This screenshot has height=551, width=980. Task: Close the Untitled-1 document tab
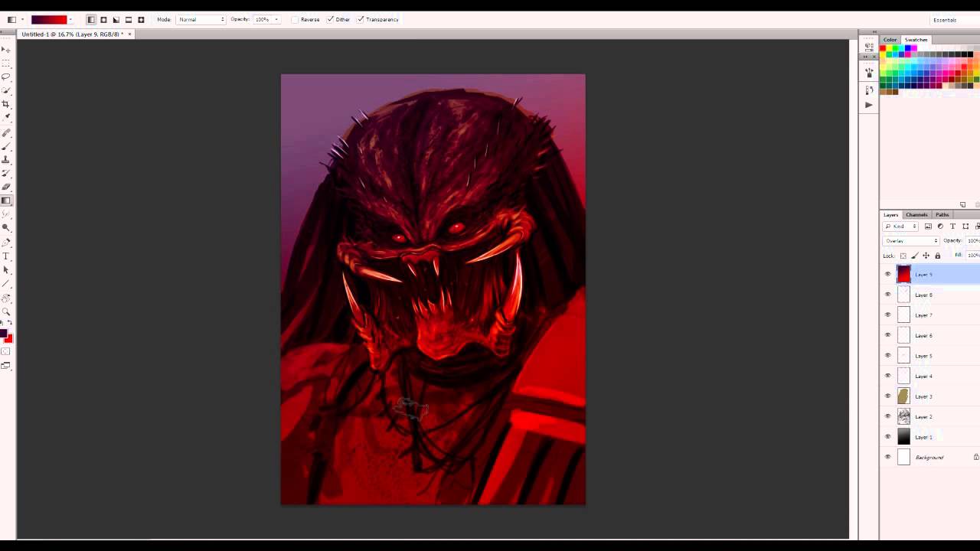click(x=129, y=34)
